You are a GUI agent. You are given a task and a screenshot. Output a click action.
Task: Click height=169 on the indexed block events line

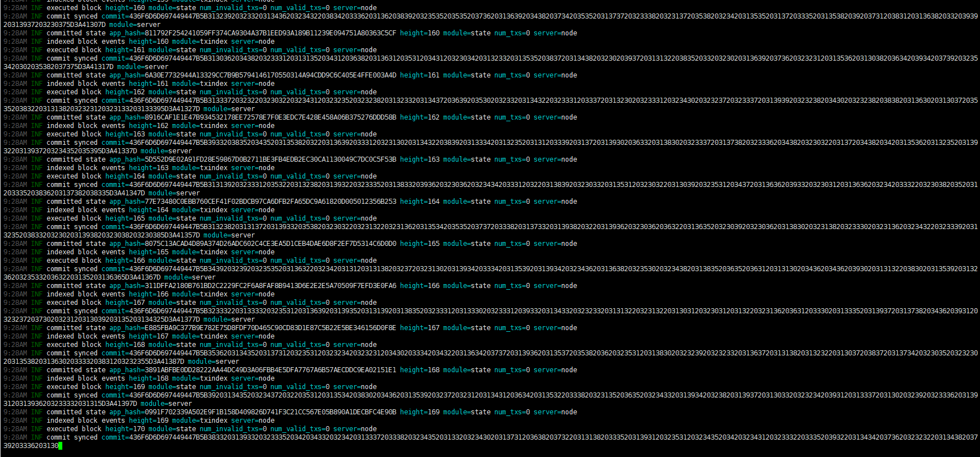[x=149, y=421]
